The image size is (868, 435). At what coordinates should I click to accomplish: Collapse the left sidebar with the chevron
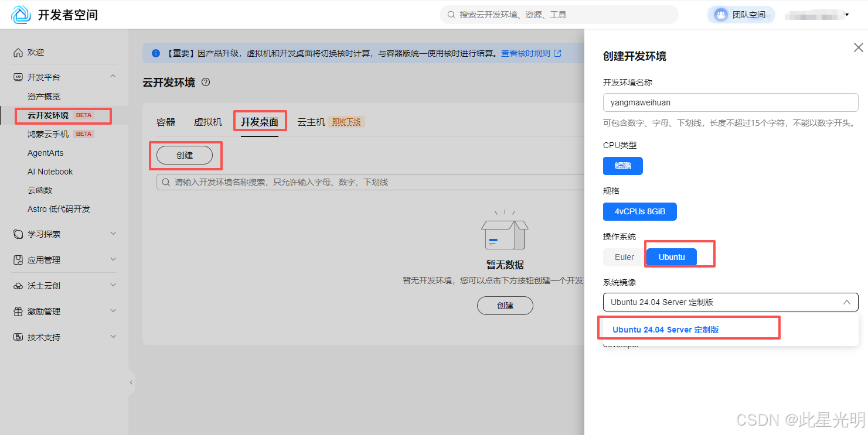131,382
